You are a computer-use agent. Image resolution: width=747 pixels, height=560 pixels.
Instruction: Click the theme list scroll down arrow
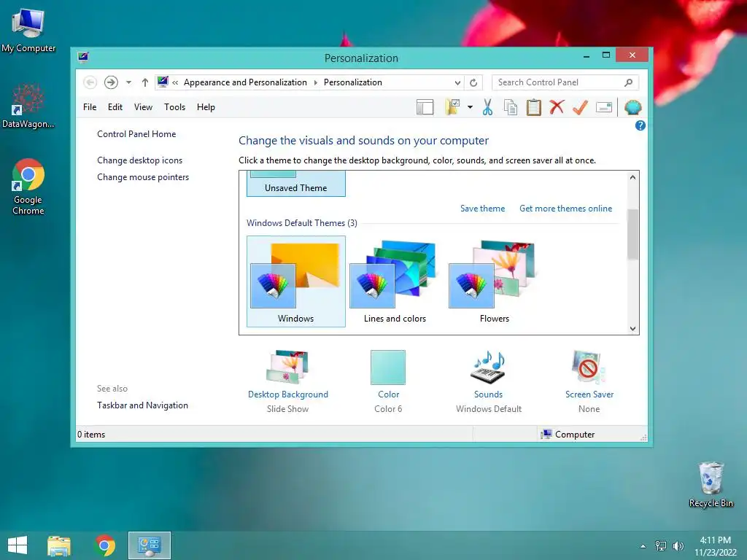(x=632, y=329)
